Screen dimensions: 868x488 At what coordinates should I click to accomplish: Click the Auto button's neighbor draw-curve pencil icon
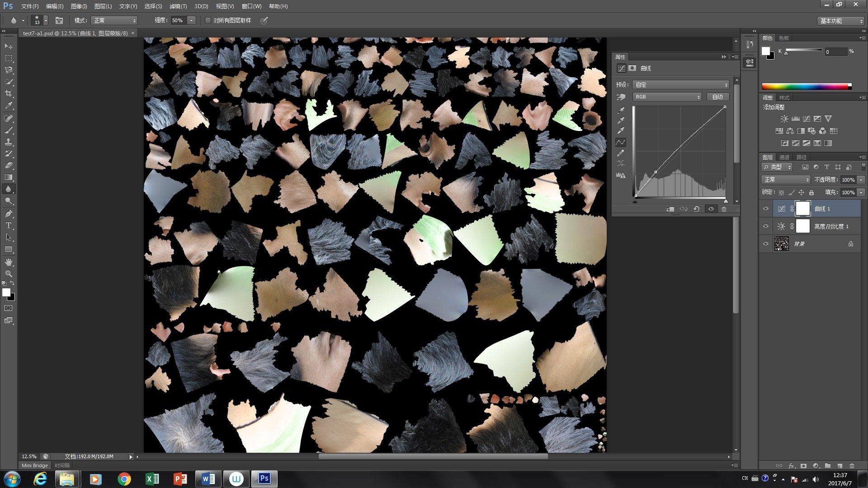click(621, 152)
